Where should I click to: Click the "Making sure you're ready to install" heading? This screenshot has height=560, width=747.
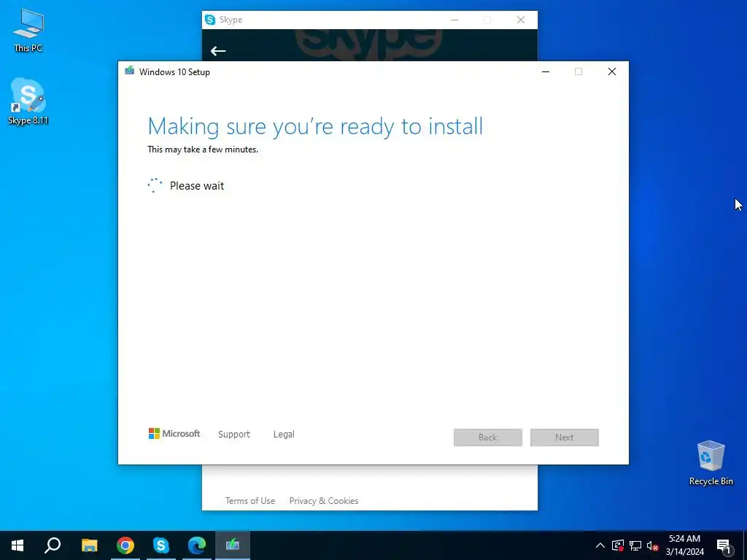coord(315,127)
